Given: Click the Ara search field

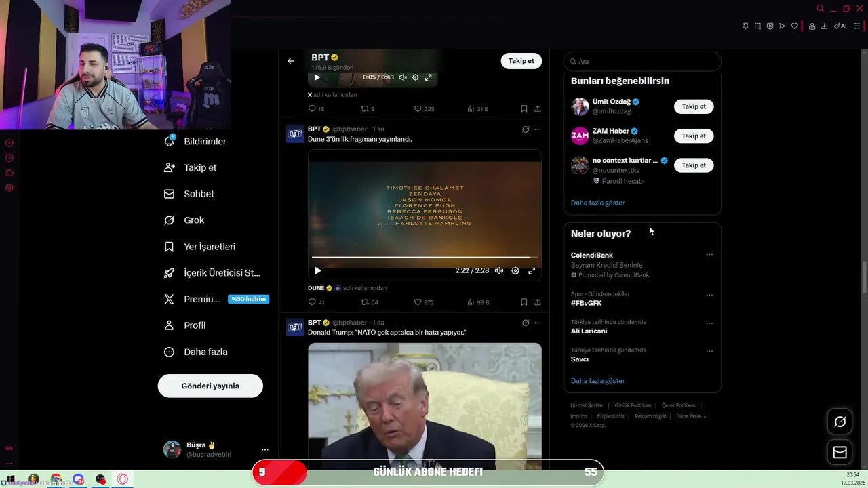Looking at the screenshot, I should (642, 61).
